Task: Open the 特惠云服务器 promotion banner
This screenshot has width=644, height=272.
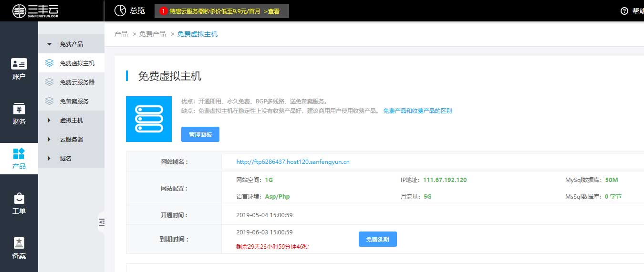Action: coord(222,11)
